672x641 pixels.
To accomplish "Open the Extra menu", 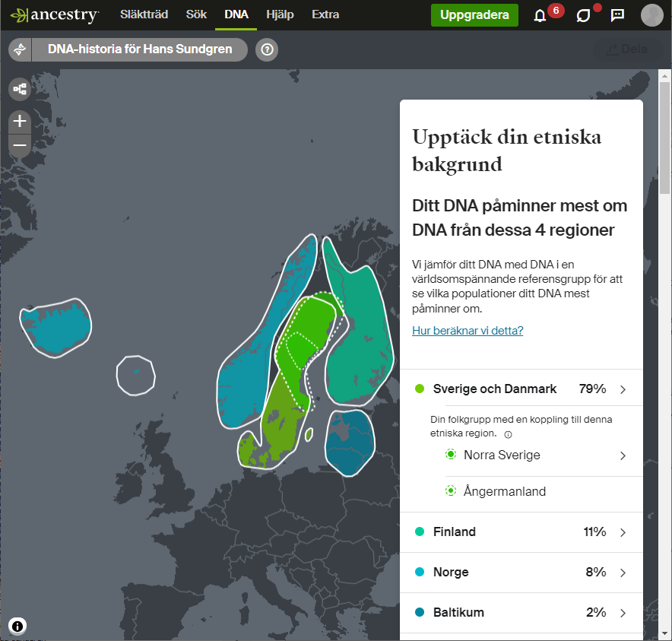I will (325, 14).
